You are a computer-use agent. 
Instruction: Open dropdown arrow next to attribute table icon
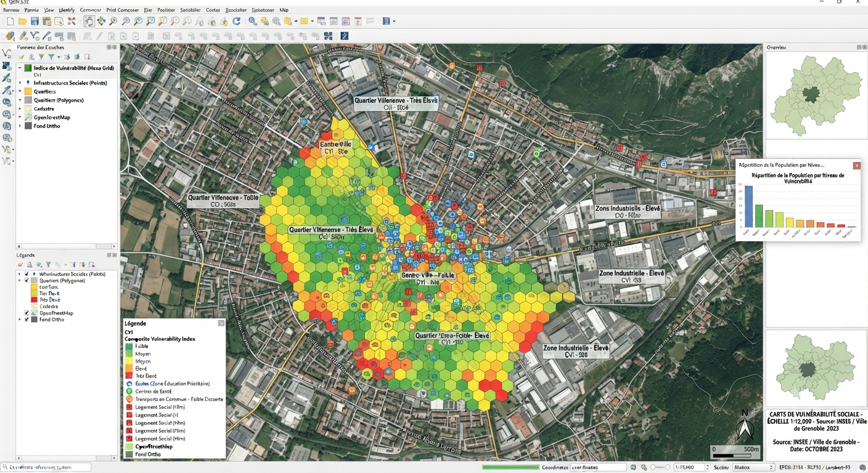tap(312, 21)
